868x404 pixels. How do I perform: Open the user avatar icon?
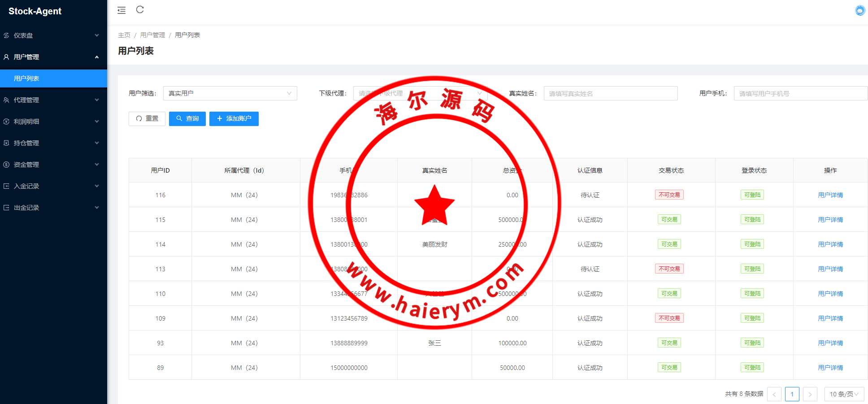tap(859, 10)
